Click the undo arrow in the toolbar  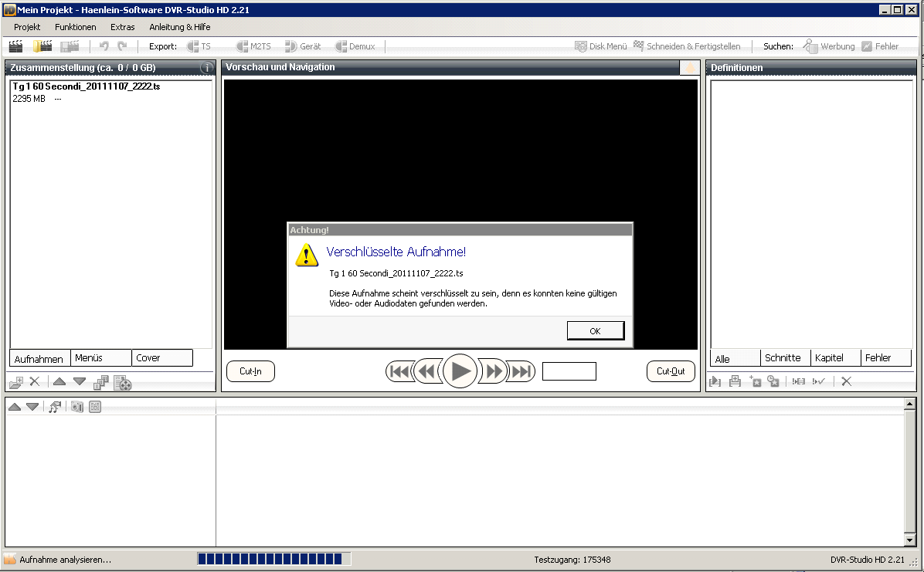pos(104,46)
